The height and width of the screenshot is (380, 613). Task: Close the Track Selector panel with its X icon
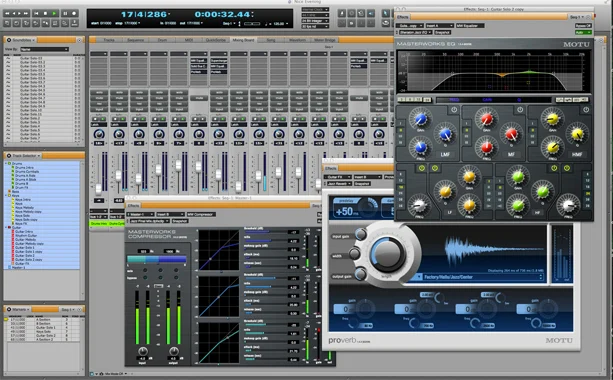pyautogui.click(x=9, y=156)
